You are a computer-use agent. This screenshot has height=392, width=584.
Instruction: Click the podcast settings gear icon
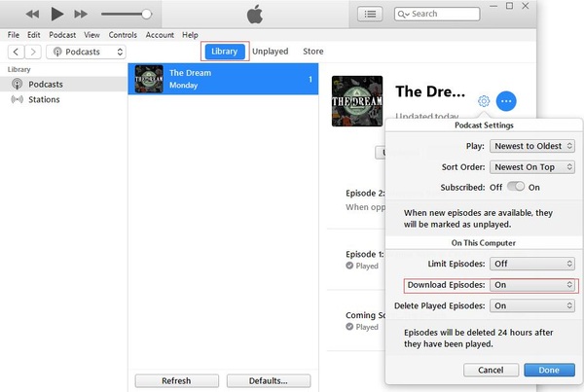pyautogui.click(x=484, y=101)
